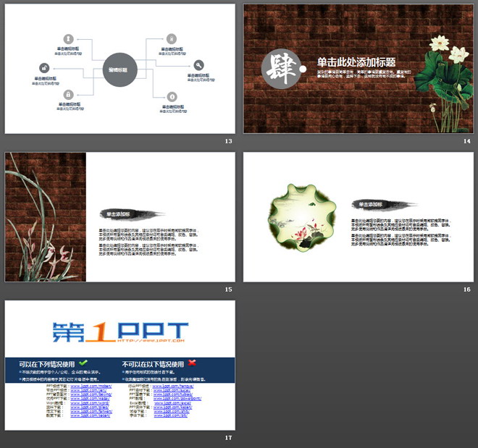Image resolution: width=478 pixels, height=448 pixels.
Task: Click the closed padlock icon on slide 13
Action: pyautogui.click(x=68, y=95)
